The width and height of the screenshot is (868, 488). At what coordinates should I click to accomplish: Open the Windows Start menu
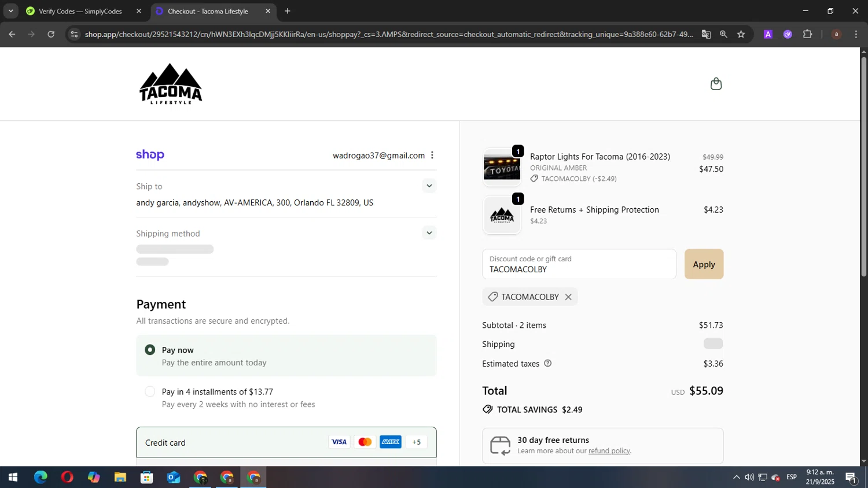(13, 478)
